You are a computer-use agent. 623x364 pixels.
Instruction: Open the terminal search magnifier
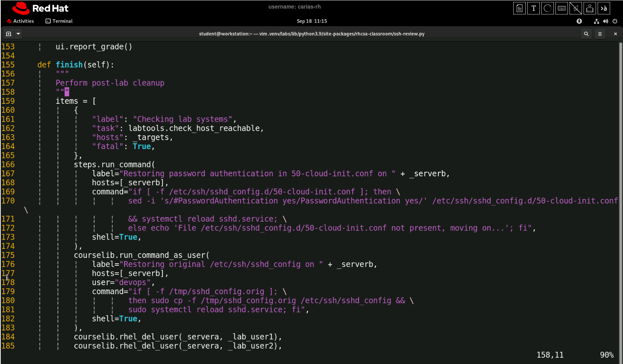(x=586, y=34)
